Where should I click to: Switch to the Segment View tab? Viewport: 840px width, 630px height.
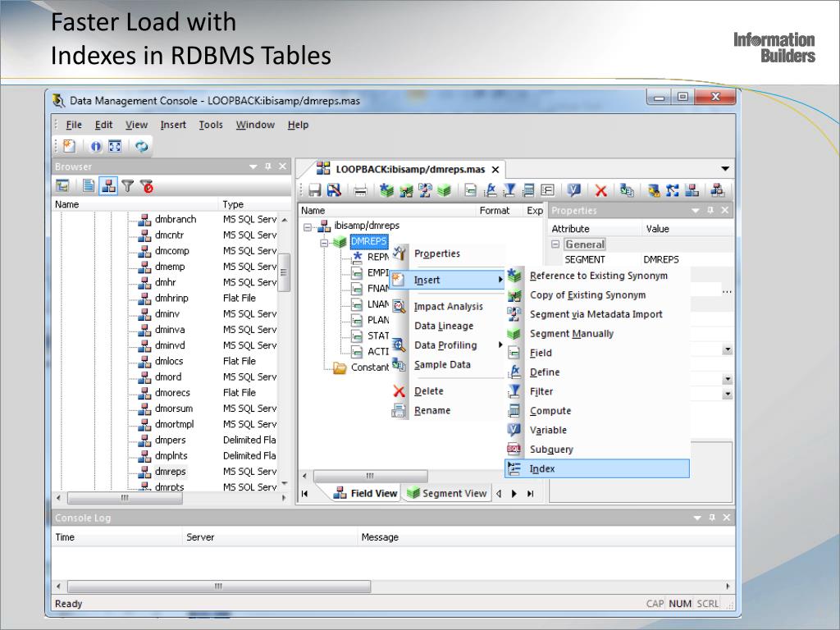[447, 493]
